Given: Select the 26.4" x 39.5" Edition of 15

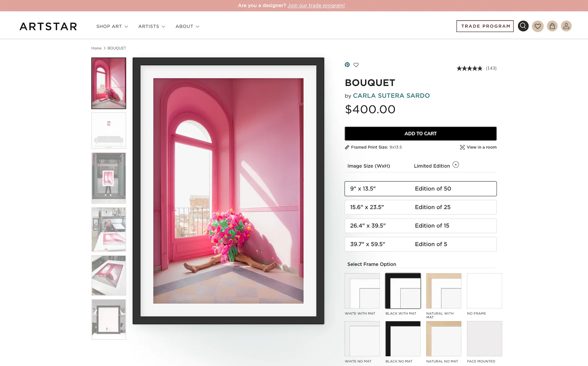Looking at the screenshot, I should 420,226.
